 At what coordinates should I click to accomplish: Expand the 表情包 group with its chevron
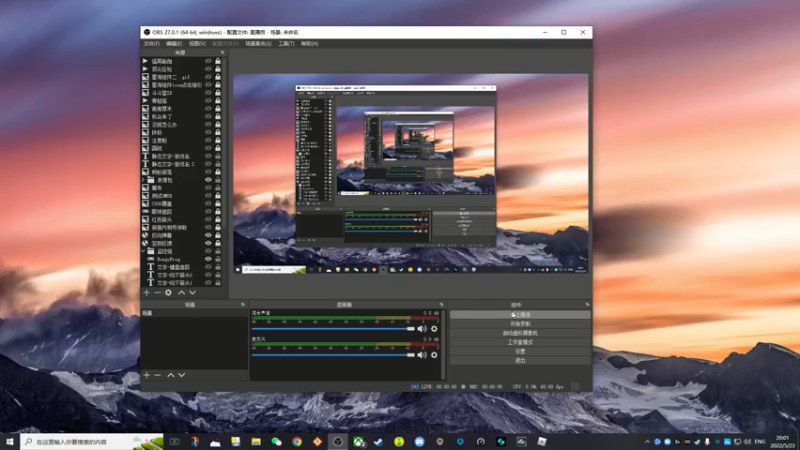pos(143,180)
